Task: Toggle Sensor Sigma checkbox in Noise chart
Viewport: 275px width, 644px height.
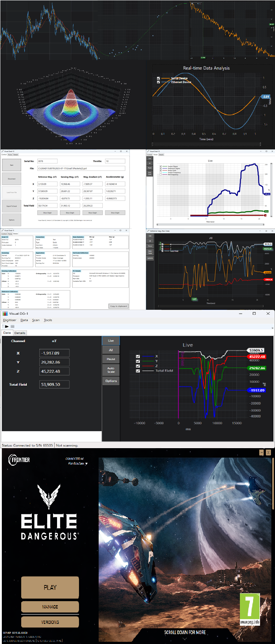Action: click(x=161, y=166)
